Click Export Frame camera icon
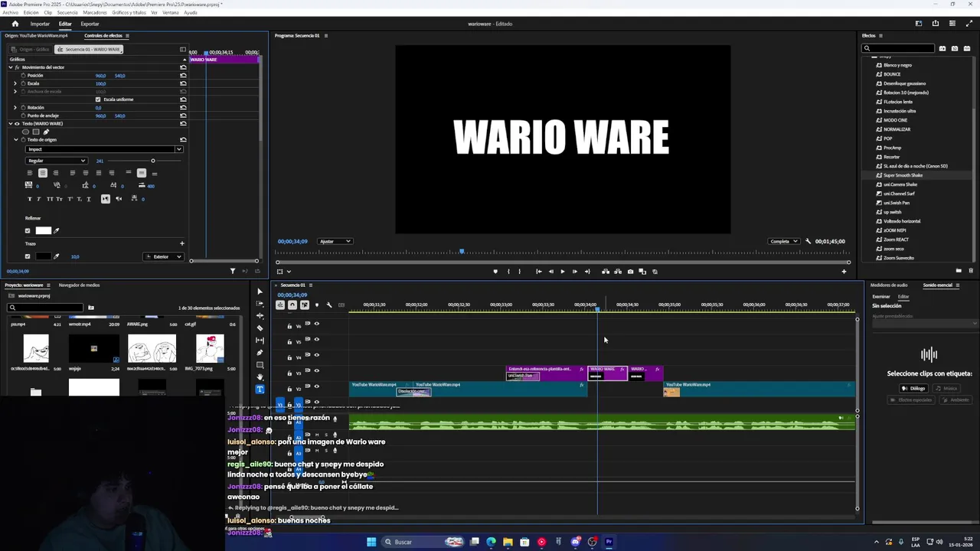 click(630, 272)
